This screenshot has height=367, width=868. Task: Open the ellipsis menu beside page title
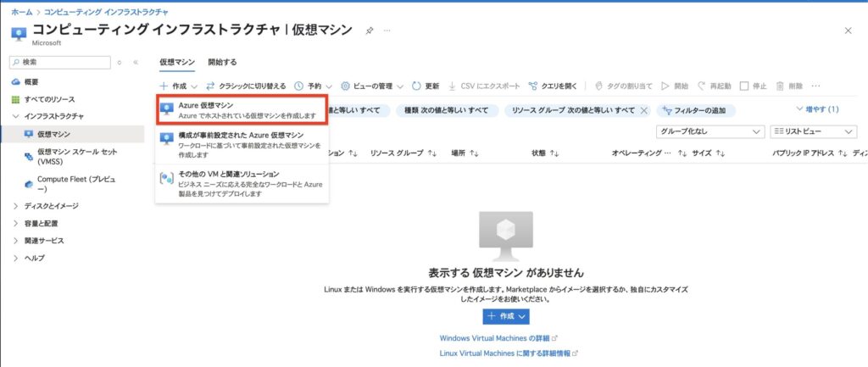(387, 31)
